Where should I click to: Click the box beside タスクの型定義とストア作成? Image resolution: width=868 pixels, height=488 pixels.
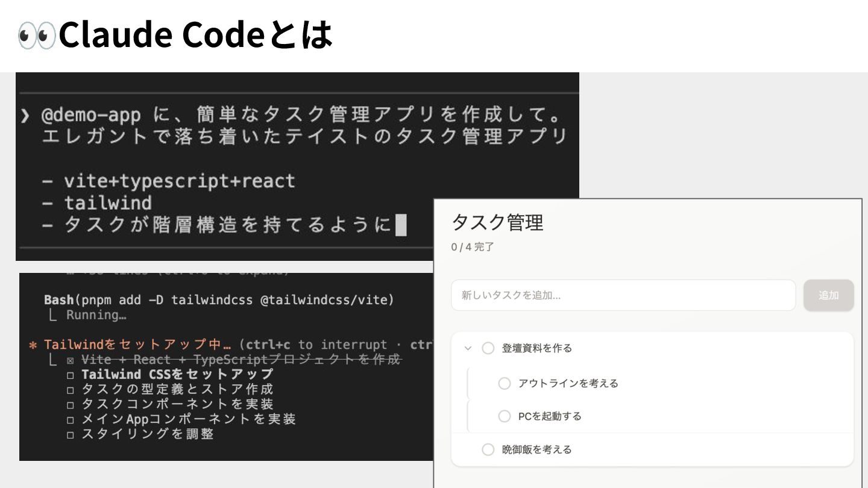coord(71,389)
